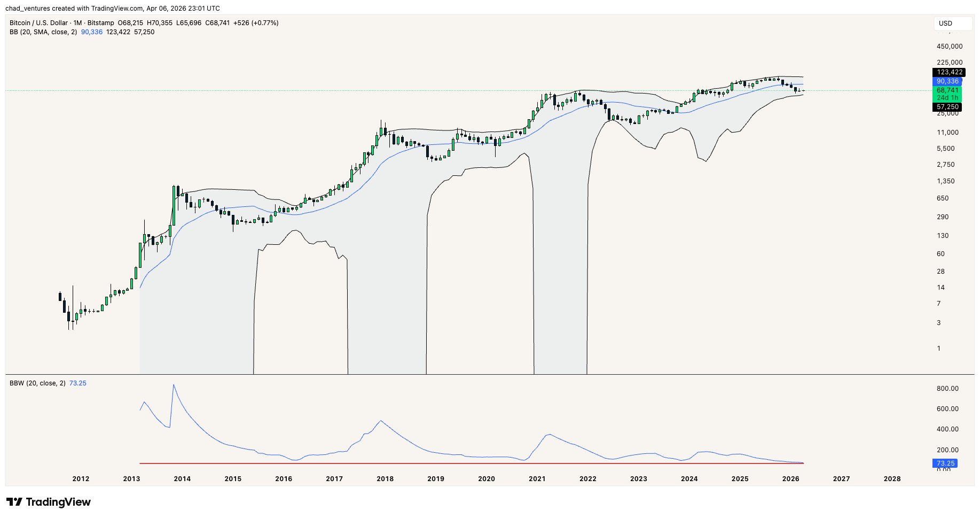Click the 2020 label on the time axis

[x=487, y=479]
